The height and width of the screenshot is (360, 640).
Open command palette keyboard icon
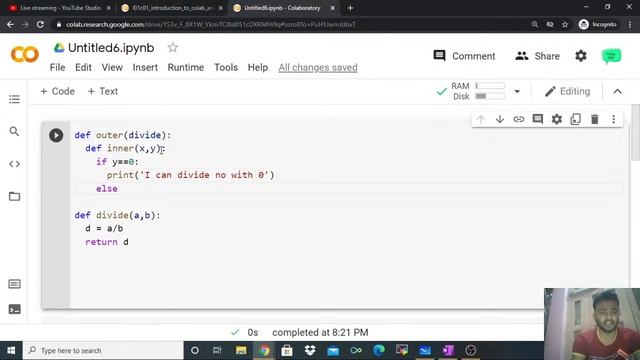coord(14,284)
